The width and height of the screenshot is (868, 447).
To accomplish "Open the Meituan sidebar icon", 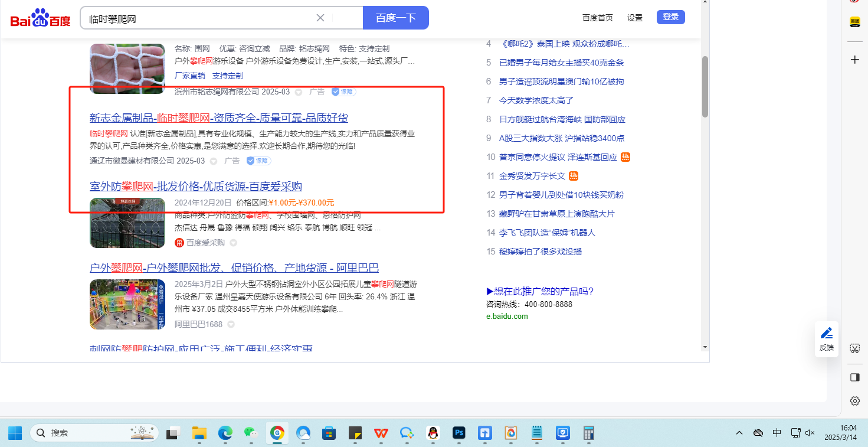I will click(854, 22).
